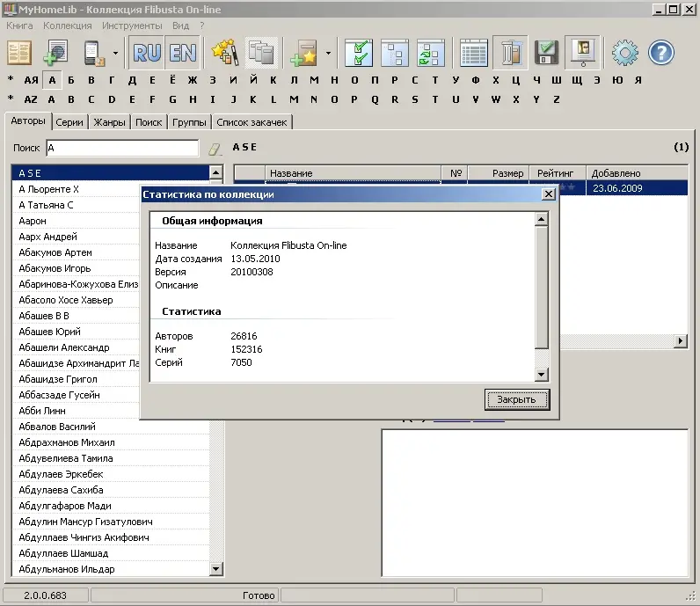
Task: Click the select all checkmarks icon
Action: pos(359,53)
